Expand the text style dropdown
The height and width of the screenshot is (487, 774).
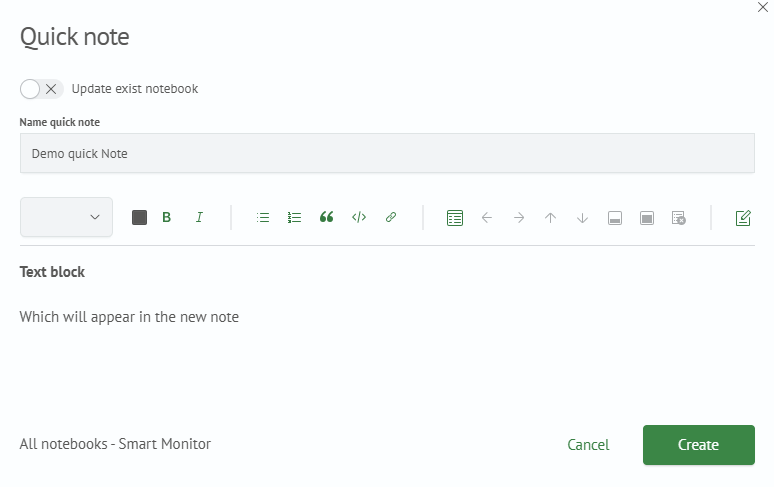(66, 217)
